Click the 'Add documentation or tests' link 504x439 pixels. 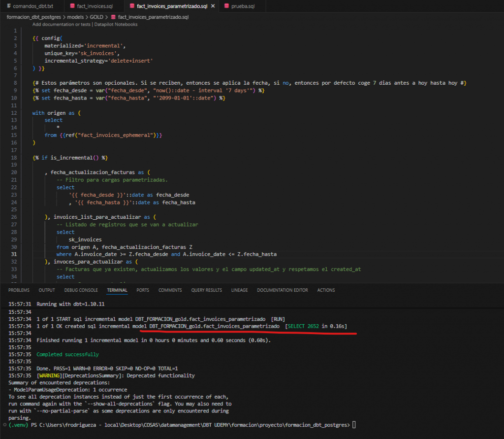coord(61,24)
